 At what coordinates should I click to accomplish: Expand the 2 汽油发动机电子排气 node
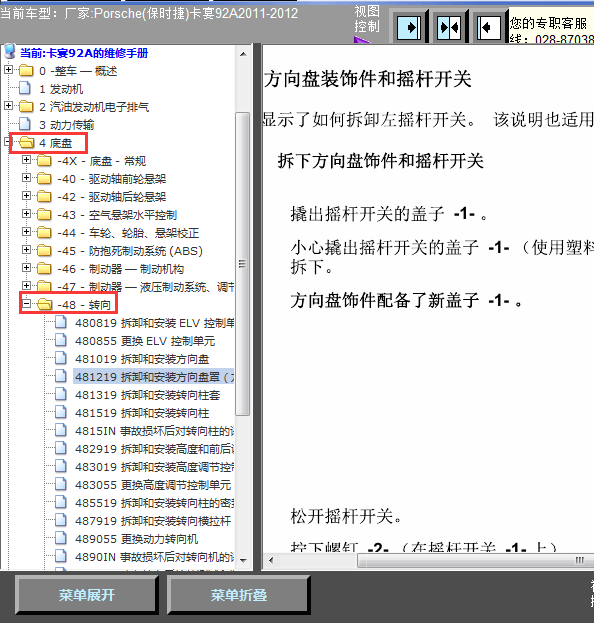point(8,105)
